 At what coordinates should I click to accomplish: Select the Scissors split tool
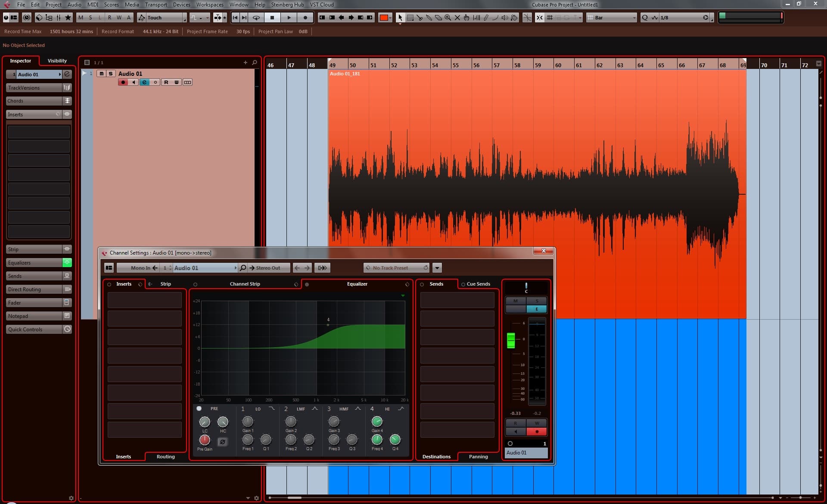tap(420, 18)
